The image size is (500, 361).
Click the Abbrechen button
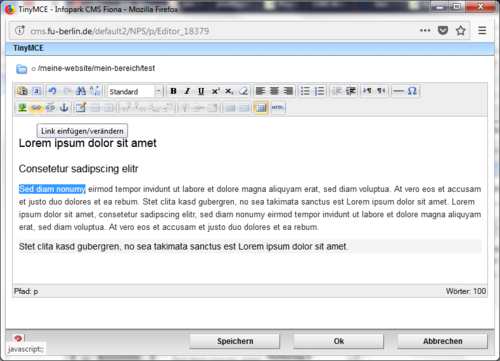pos(442,341)
